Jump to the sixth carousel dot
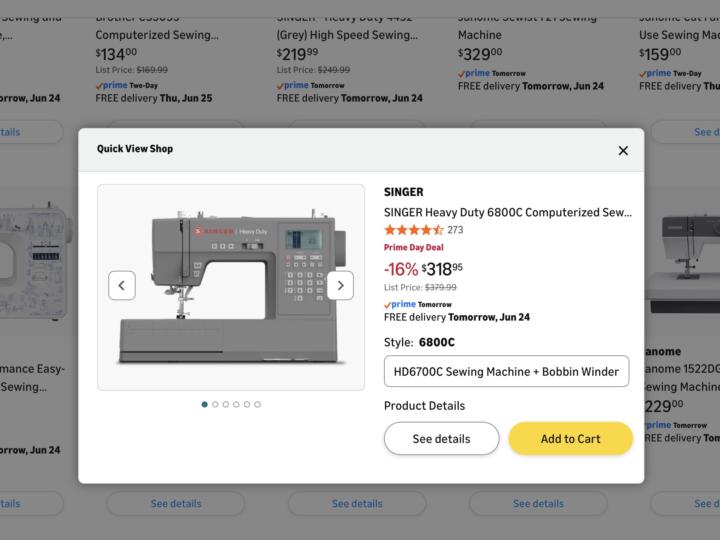The image size is (720, 540). 257,405
